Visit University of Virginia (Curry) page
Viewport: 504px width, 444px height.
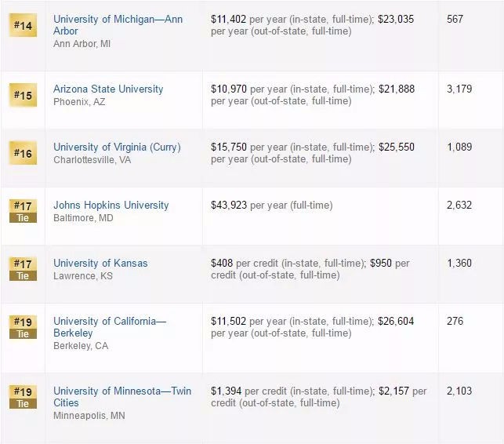117,147
